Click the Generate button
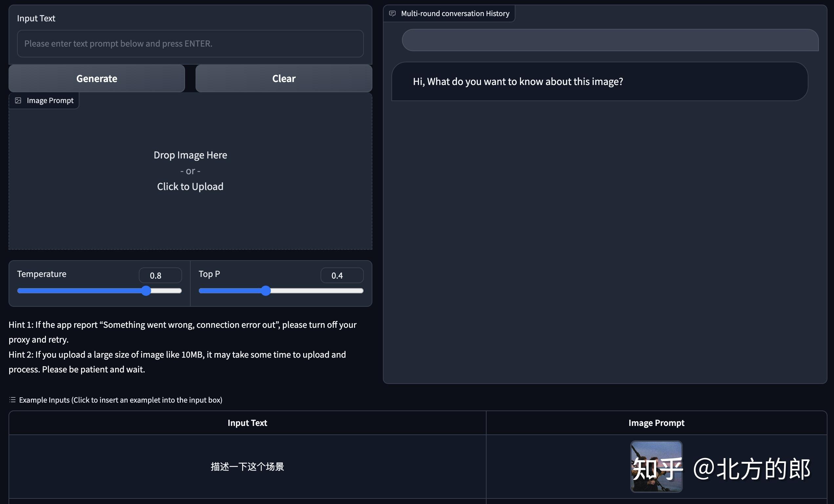This screenshot has height=504, width=834. (97, 78)
